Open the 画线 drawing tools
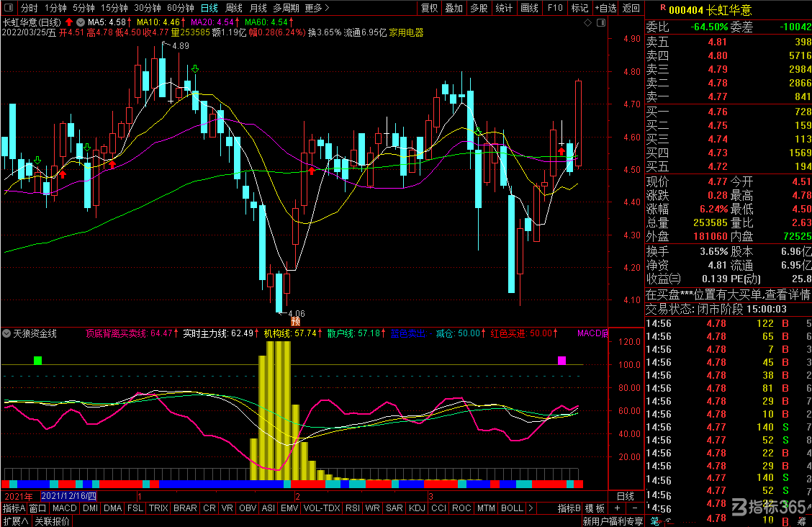 tap(529, 8)
